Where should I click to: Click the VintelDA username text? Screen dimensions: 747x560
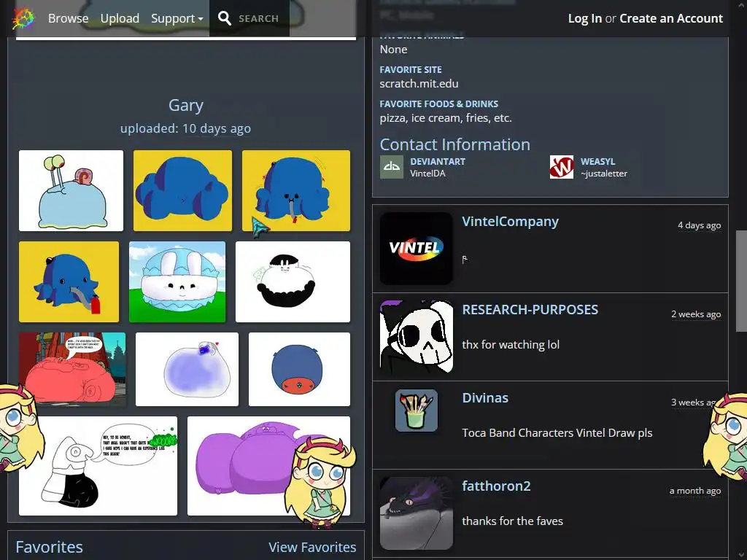click(427, 174)
